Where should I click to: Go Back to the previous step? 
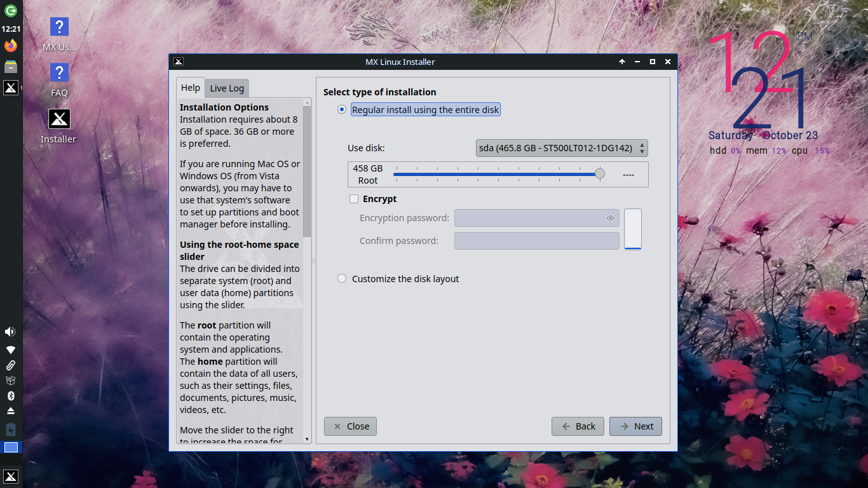click(x=578, y=426)
